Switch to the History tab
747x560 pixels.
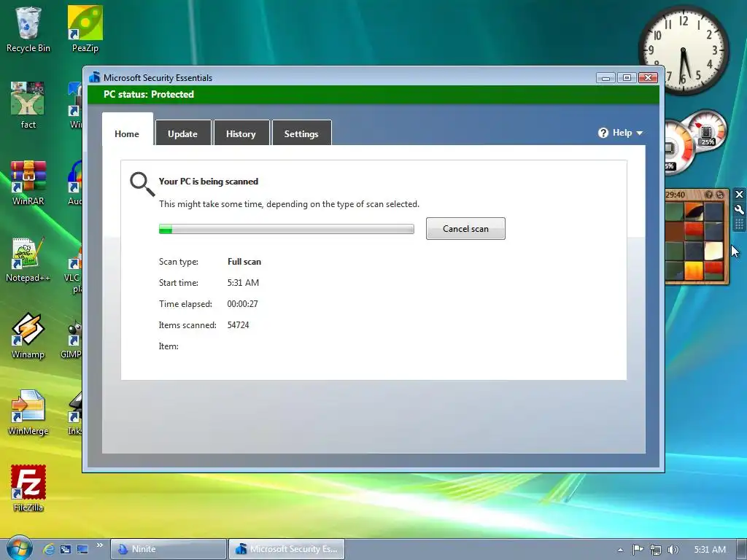point(241,134)
